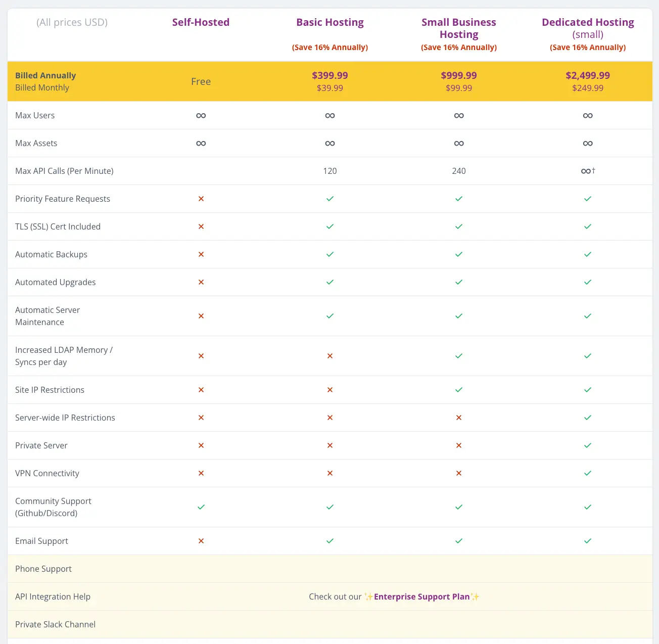Click Basic Hosting red X for Site IP Restrictions

330,390
